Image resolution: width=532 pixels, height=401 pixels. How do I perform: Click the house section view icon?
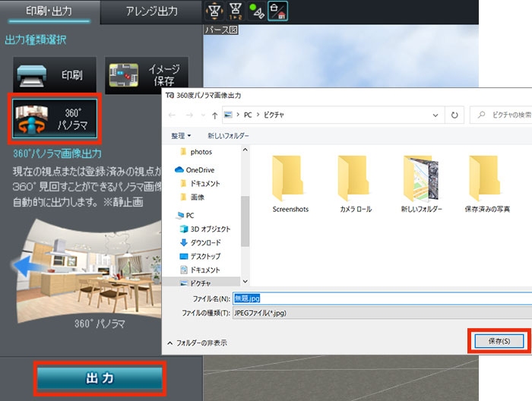click(277, 11)
